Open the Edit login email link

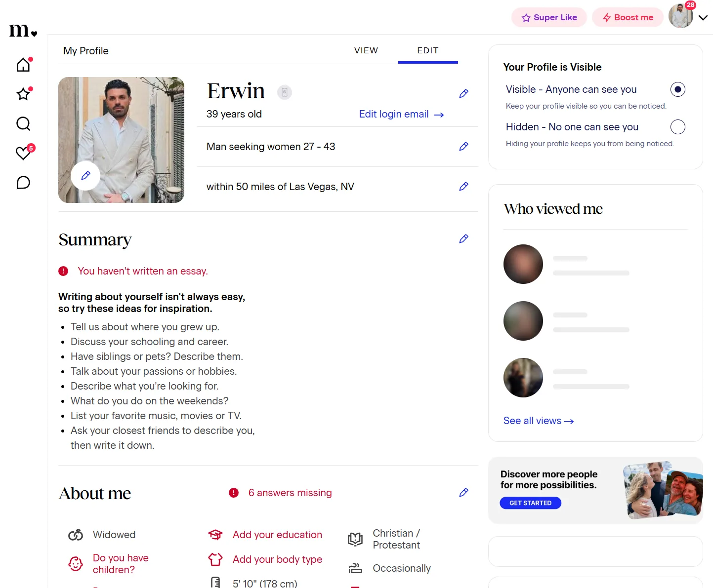(x=401, y=114)
